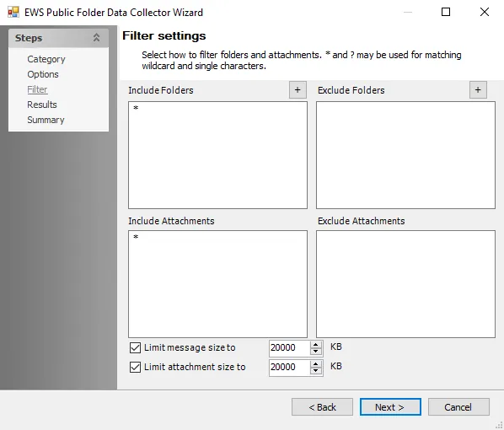Toggle the Limit message size to checkbox
Viewport: 504px width, 430px height.
point(135,347)
